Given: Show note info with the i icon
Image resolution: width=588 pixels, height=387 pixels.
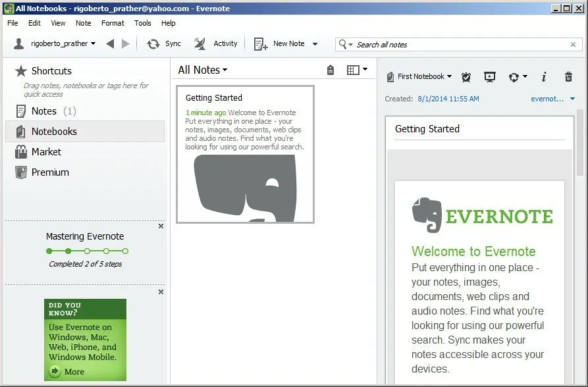Looking at the screenshot, I should (x=544, y=77).
